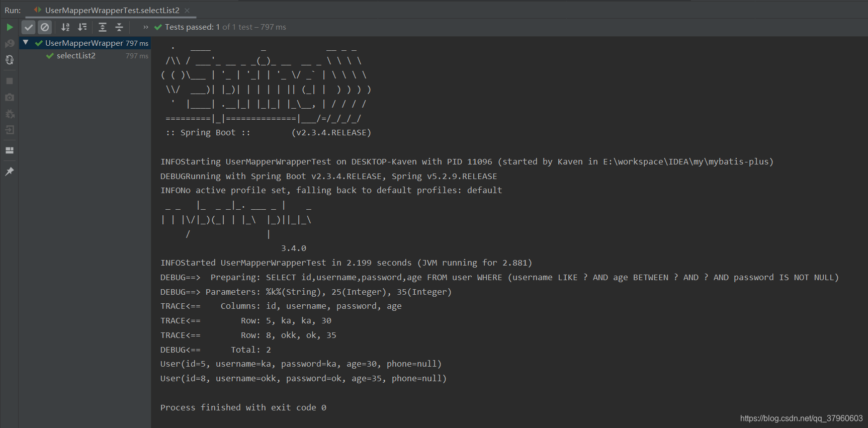
Task: Click 'INFOStarted UserMapperWrapperTest in 2.199 seconds' line
Action: (346, 263)
